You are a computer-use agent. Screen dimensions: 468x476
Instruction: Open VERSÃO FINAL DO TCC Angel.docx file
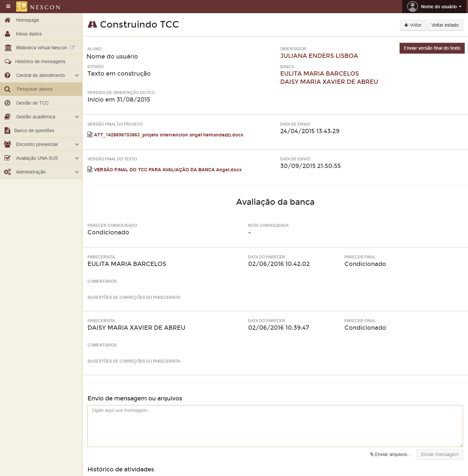pos(168,170)
